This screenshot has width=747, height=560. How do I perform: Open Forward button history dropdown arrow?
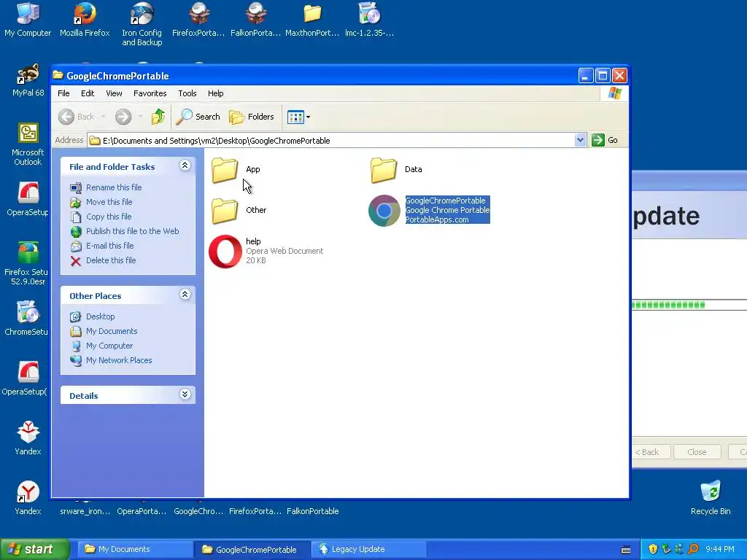click(140, 117)
